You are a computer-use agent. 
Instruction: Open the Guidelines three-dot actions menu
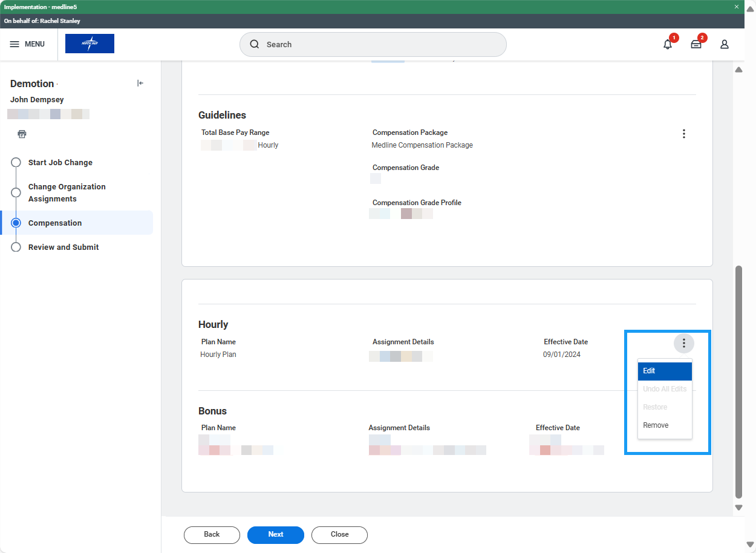tap(683, 134)
